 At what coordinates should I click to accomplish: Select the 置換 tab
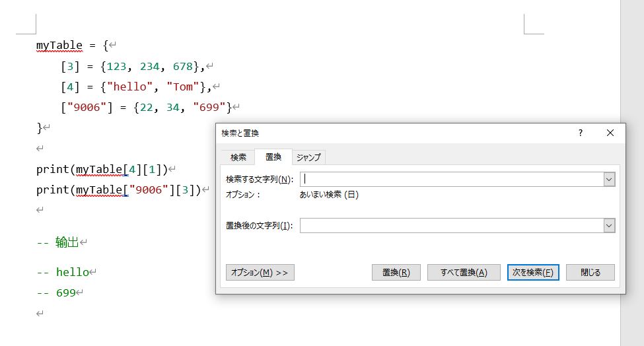[273, 157]
